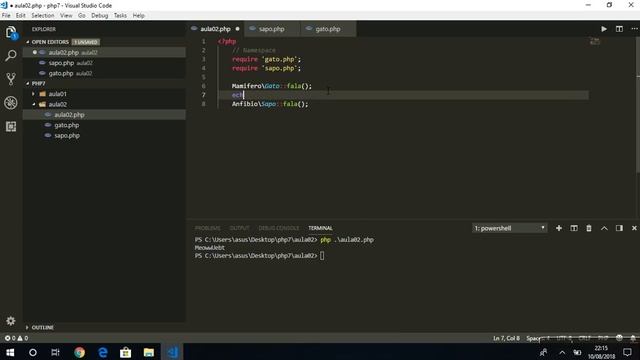Switch to the gato.php editor tab
Viewport: 640px width, 360px height.
[328, 29]
